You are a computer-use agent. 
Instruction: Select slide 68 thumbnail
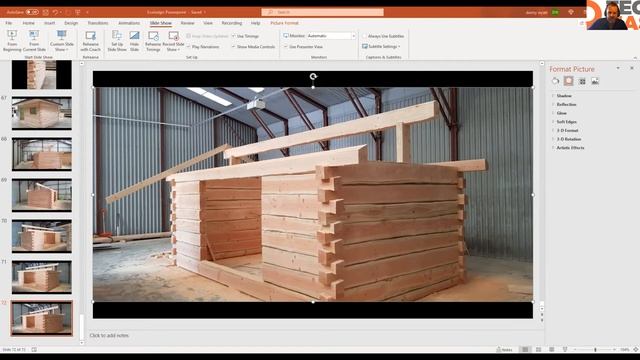42,154
